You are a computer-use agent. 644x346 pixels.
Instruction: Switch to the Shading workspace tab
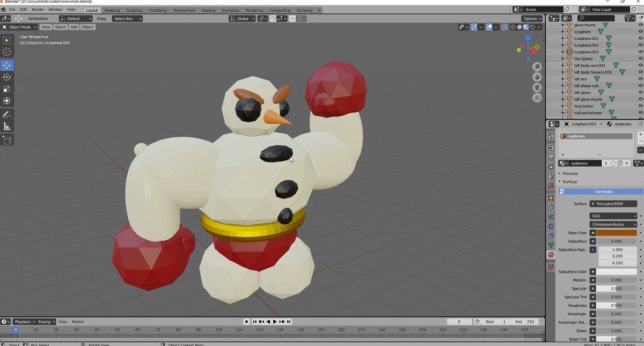click(208, 10)
